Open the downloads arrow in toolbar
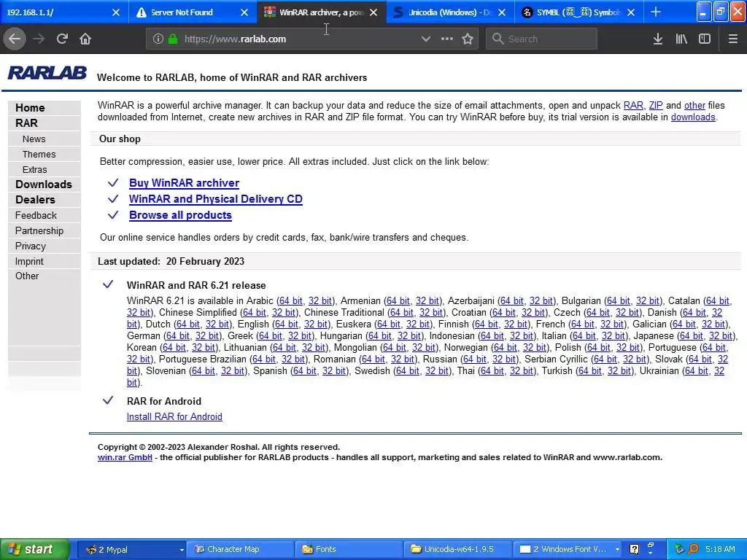 click(658, 39)
